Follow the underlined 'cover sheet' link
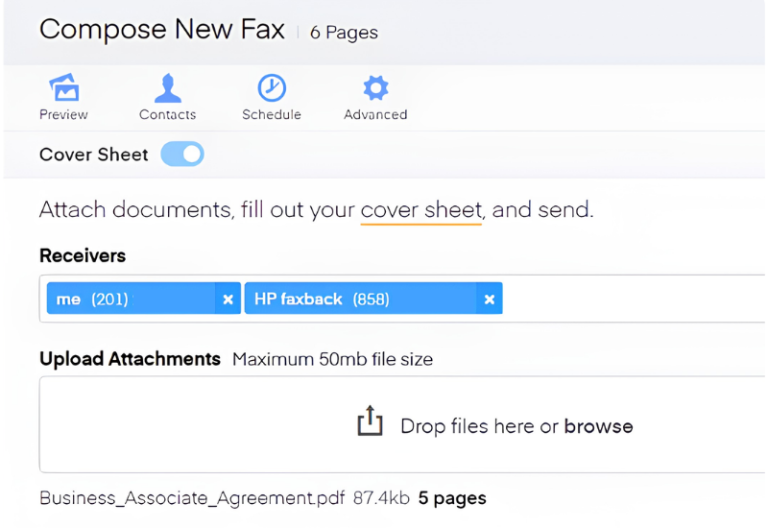The image size is (768, 528). [x=421, y=210]
